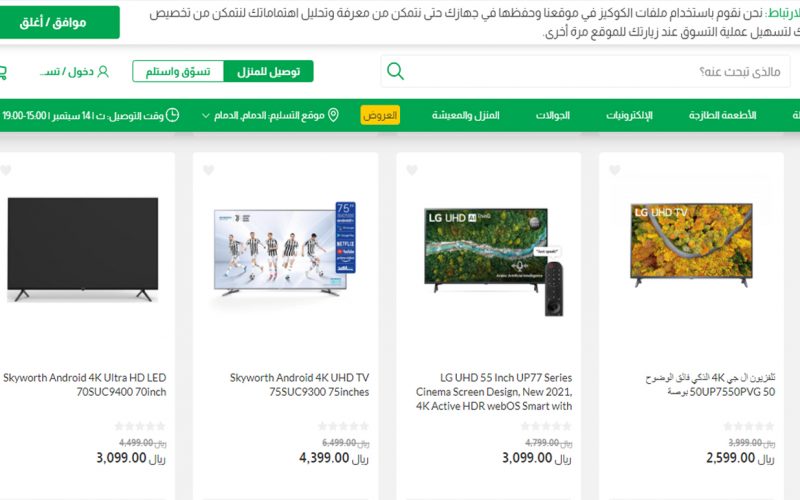Favorite the Skyworth 75SUC9300 heart icon
Image resolution: width=800 pixels, height=500 pixels.
pyautogui.click(x=208, y=170)
